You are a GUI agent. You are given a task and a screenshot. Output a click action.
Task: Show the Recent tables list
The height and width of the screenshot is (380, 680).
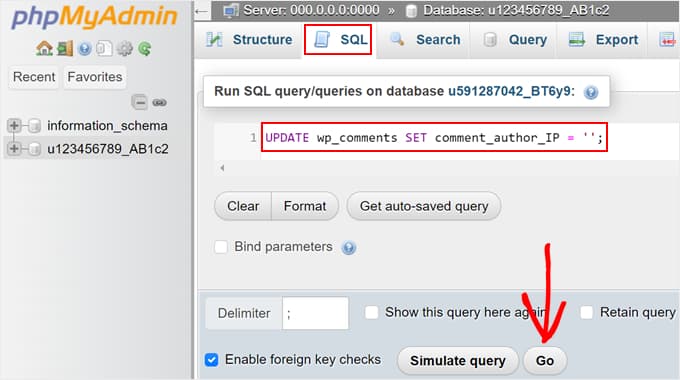(34, 77)
